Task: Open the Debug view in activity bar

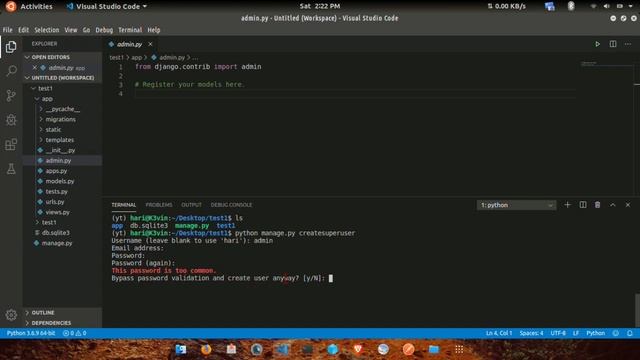Action: pyautogui.click(x=11, y=120)
